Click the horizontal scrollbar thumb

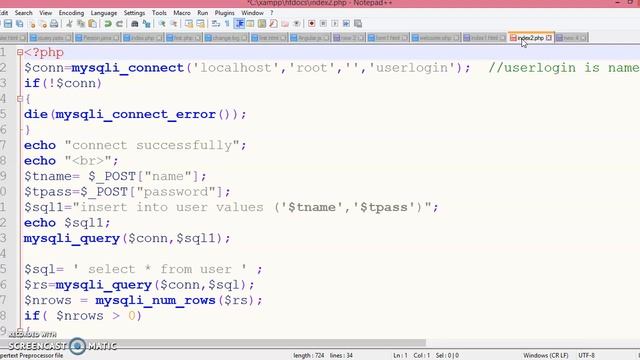point(213,343)
